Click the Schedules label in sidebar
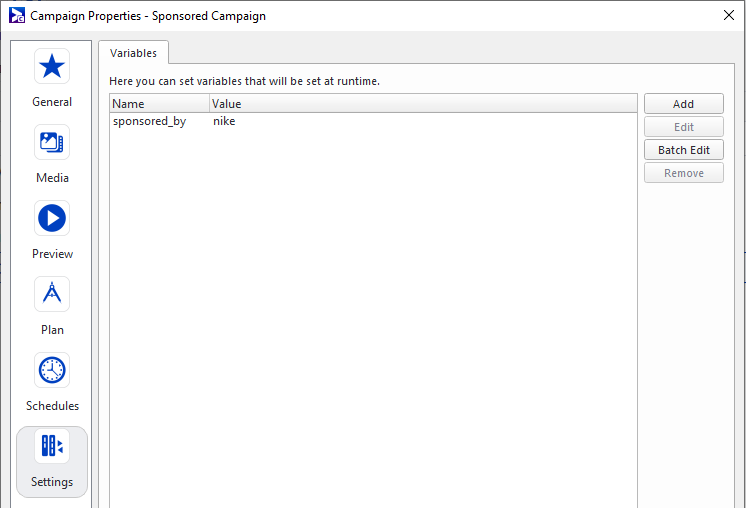746x508 pixels. (x=52, y=406)
